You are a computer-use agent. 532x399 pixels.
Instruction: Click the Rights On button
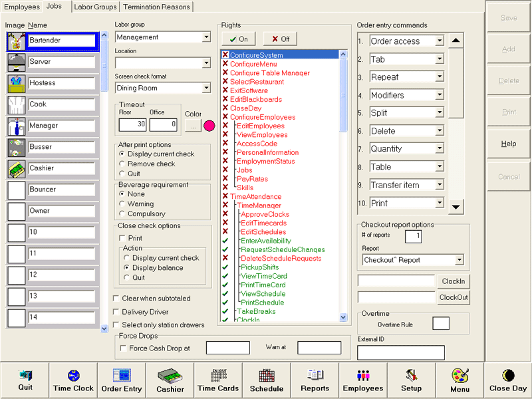[x=239, y=39]
